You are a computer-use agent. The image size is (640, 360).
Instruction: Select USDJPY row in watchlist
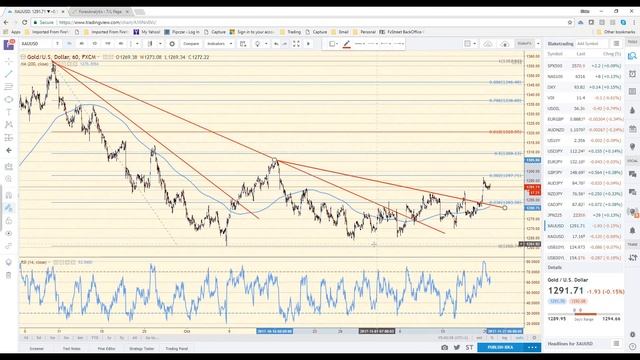[584, 151]
